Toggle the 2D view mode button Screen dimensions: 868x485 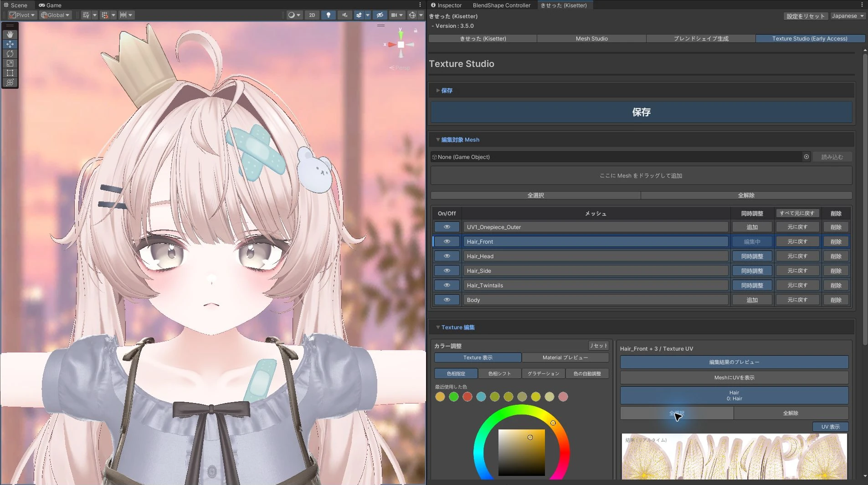[312, 15]
